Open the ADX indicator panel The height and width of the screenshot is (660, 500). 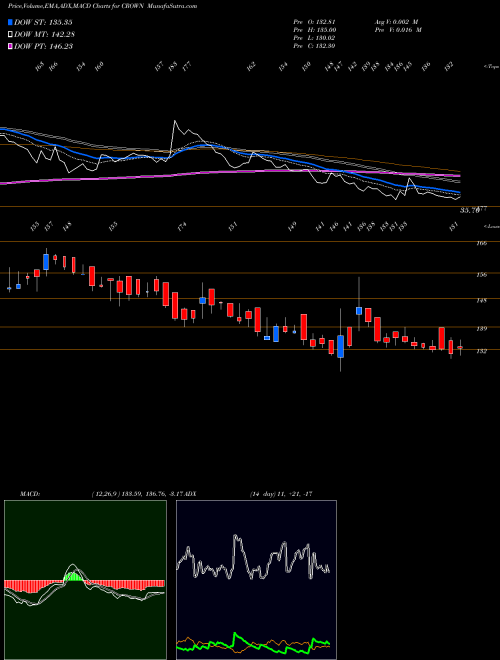(x=256, y=580)
